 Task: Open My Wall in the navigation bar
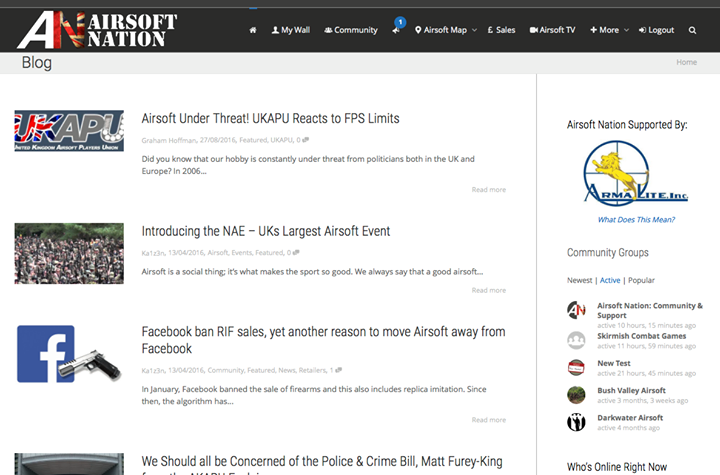[x=291, y=30]
